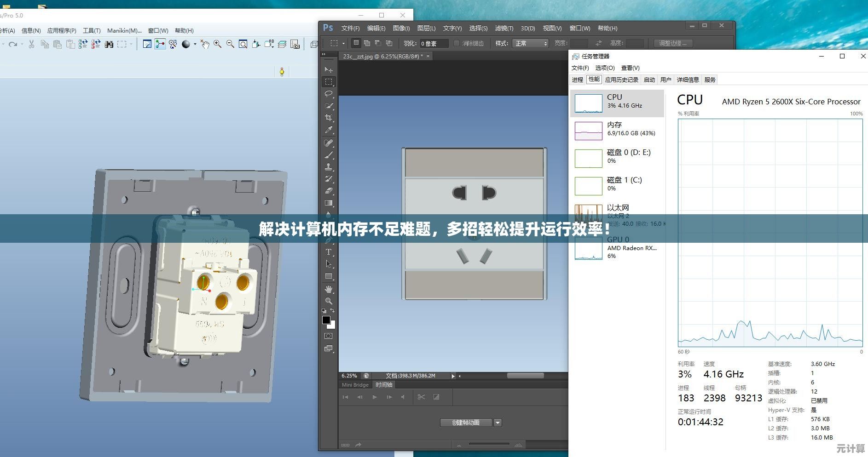Click the layers icon in Pro/E toolbar
The height and width of the screenshot is (457, 868).
282,44
